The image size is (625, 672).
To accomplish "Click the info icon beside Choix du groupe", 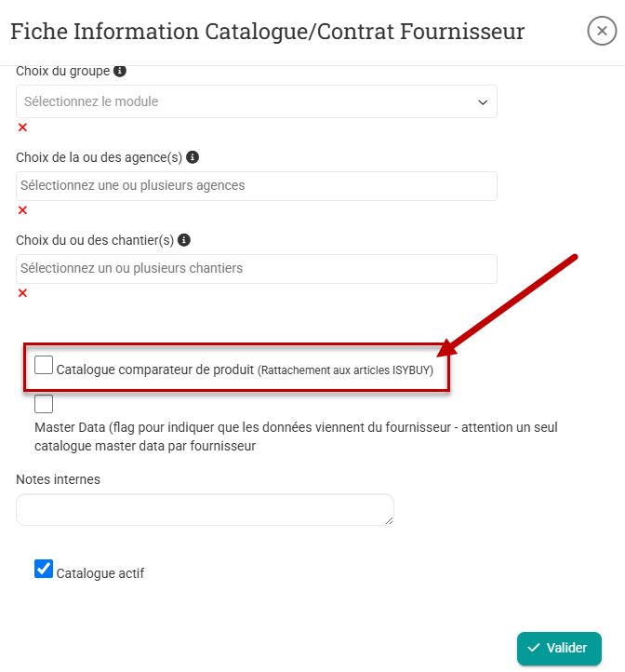I will coord(120,71).
